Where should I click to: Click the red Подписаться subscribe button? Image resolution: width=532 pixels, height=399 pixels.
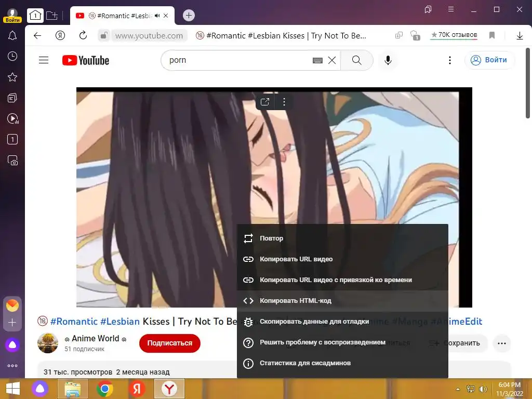pos(170,343)
